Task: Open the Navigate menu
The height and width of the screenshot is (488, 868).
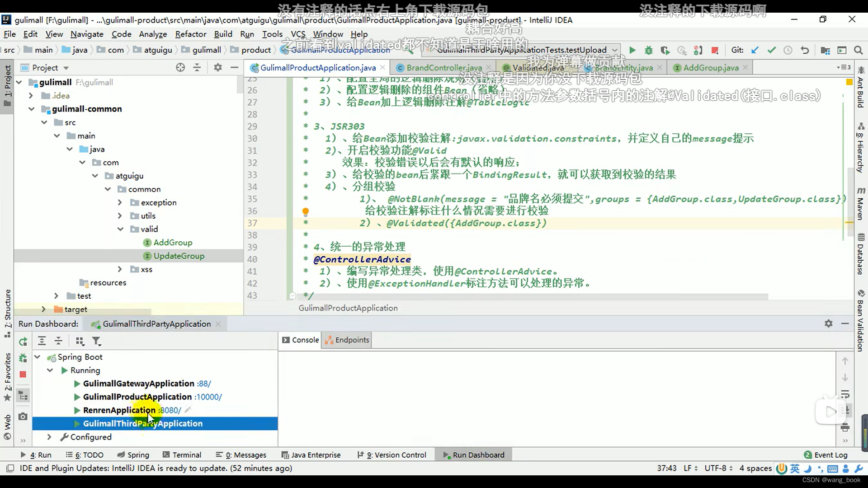Action: pos(87,34)
